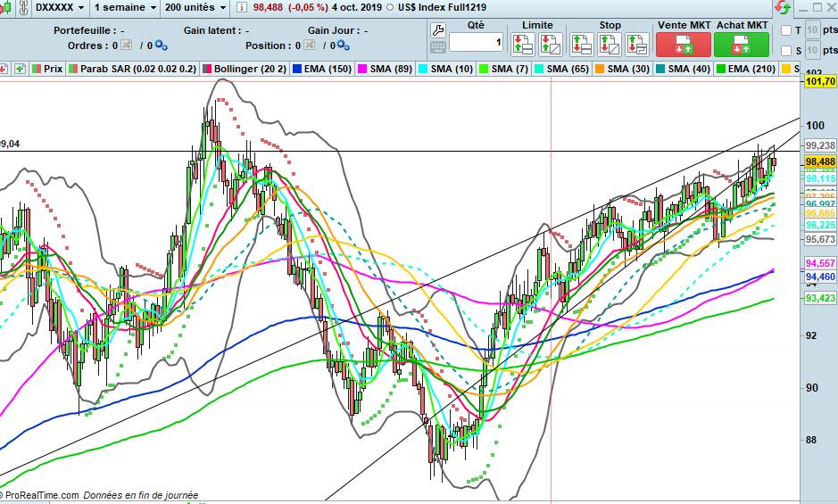Enable the S checkbox

pyautogui.click(x=786, y=48)
